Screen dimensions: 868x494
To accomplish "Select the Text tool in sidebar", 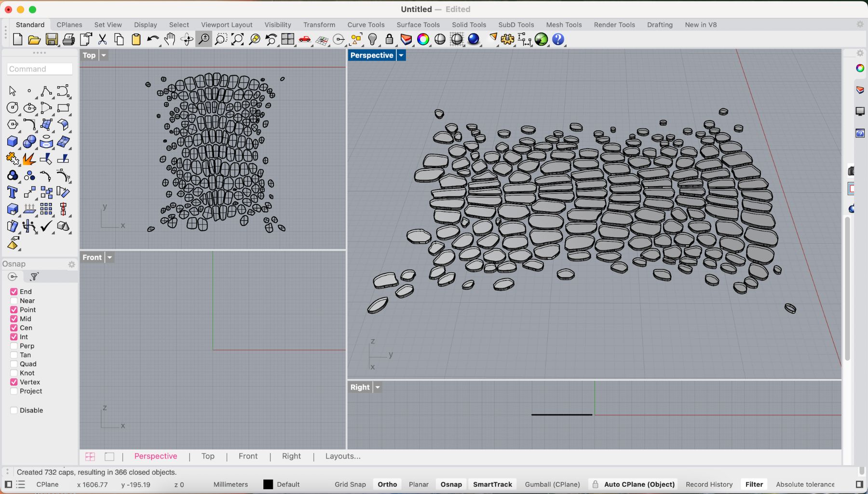I will tap(13, 193).
